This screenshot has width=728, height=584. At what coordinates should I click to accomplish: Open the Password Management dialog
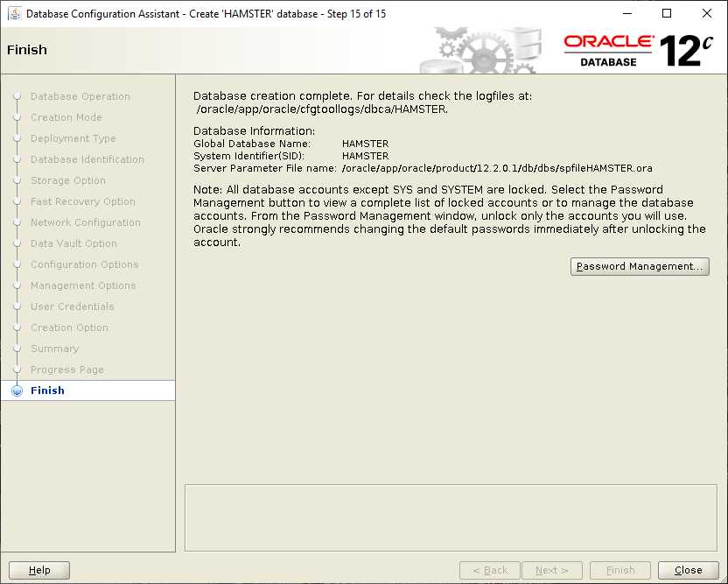pyautogui.click(x=640, y=267)
